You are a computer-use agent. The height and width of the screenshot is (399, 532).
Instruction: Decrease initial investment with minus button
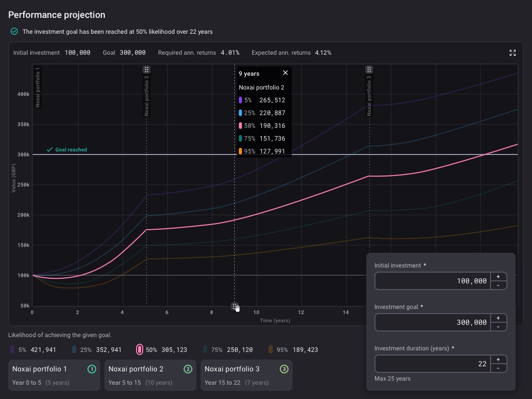(x=498, y=285)
